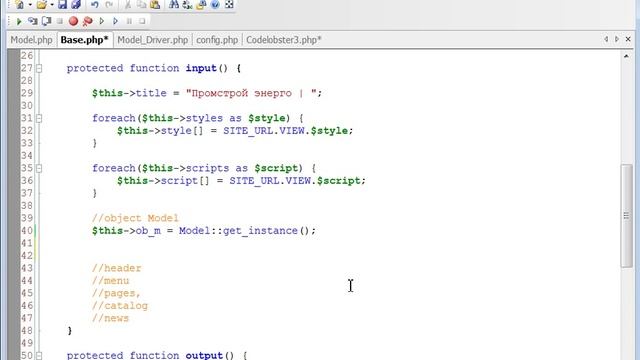Screen dimensions: 640x360
Task: Toggle breakpoint with red circle icon
Action: (73, 21)
